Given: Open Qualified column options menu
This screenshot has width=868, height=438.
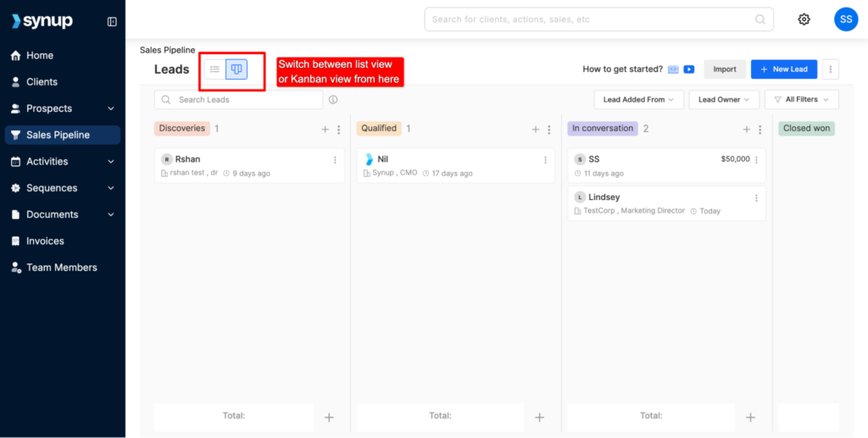Looking at the screenshot, I should tap(549, 130).
